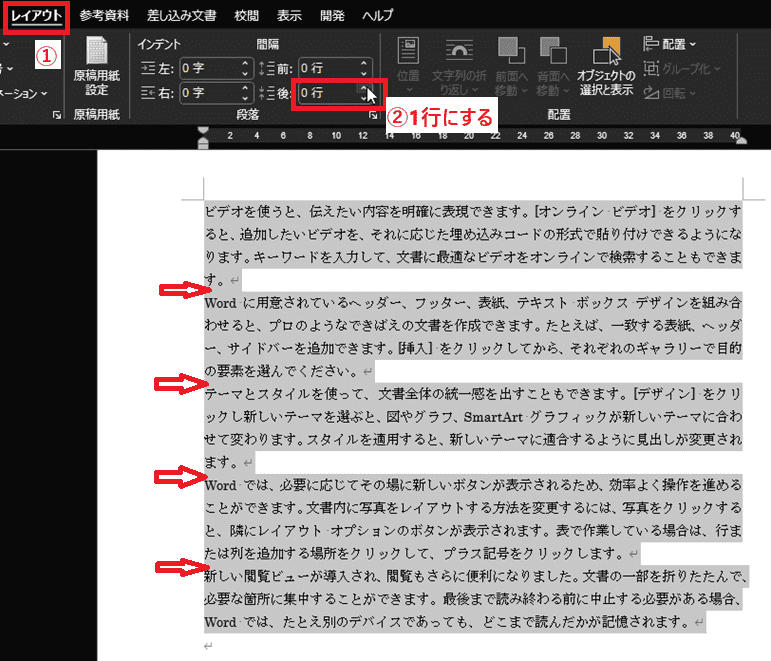Open the 差し込み文書 tab

pos(181,16)
